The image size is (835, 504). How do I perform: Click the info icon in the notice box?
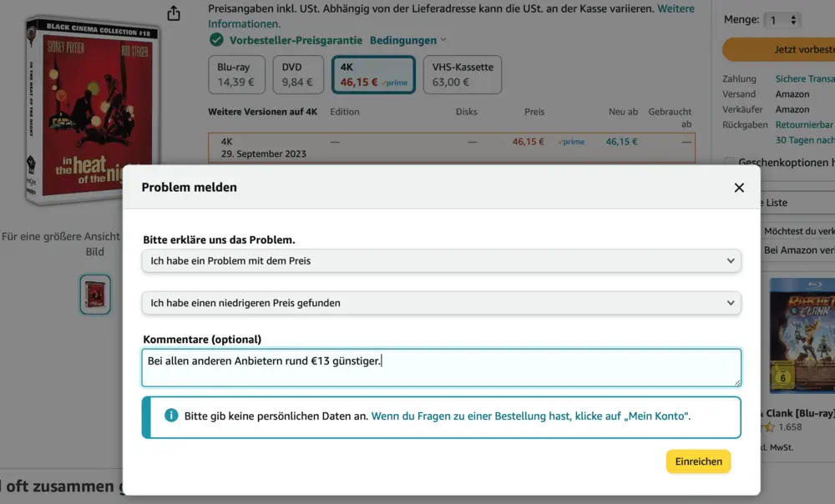click(171, 415)
